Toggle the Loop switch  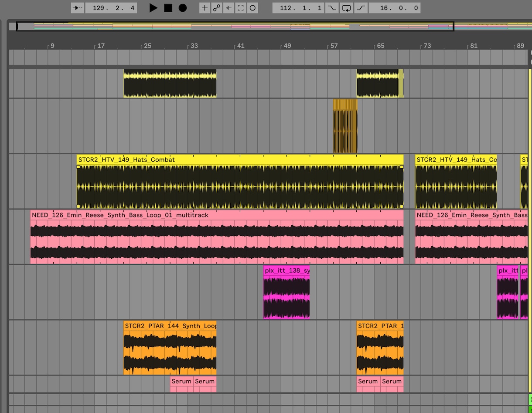pyautogui.click(x=347, y=8)
